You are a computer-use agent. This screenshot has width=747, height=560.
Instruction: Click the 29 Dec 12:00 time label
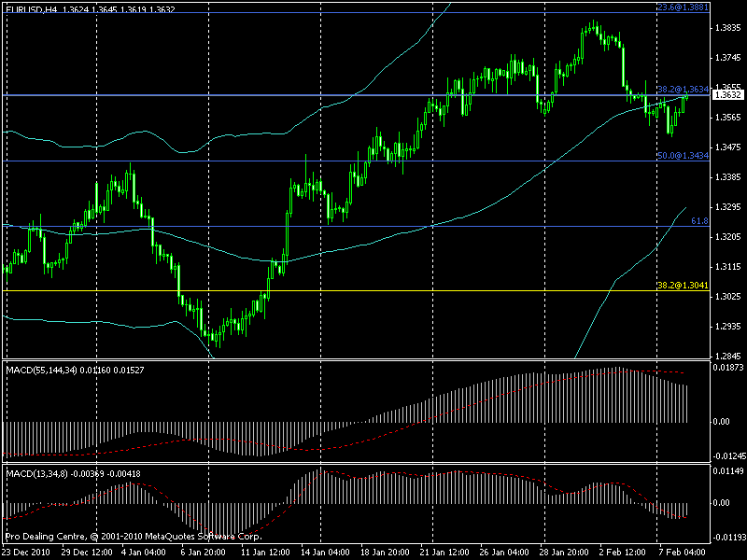coord(87,553)
